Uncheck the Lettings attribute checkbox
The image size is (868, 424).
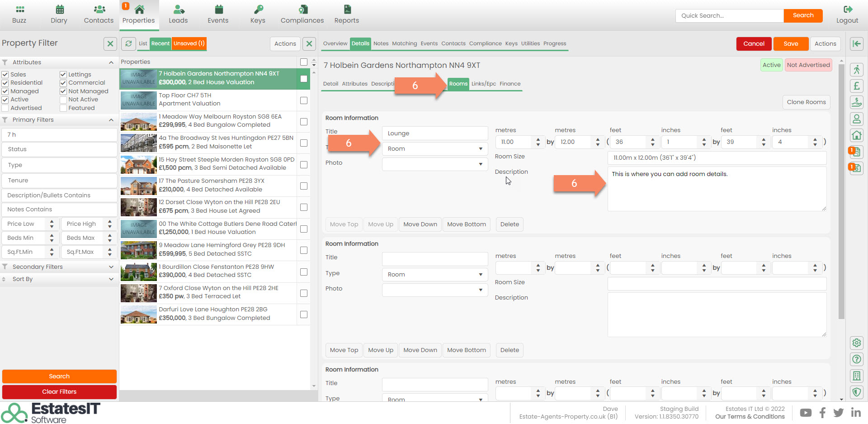[63, 75]
